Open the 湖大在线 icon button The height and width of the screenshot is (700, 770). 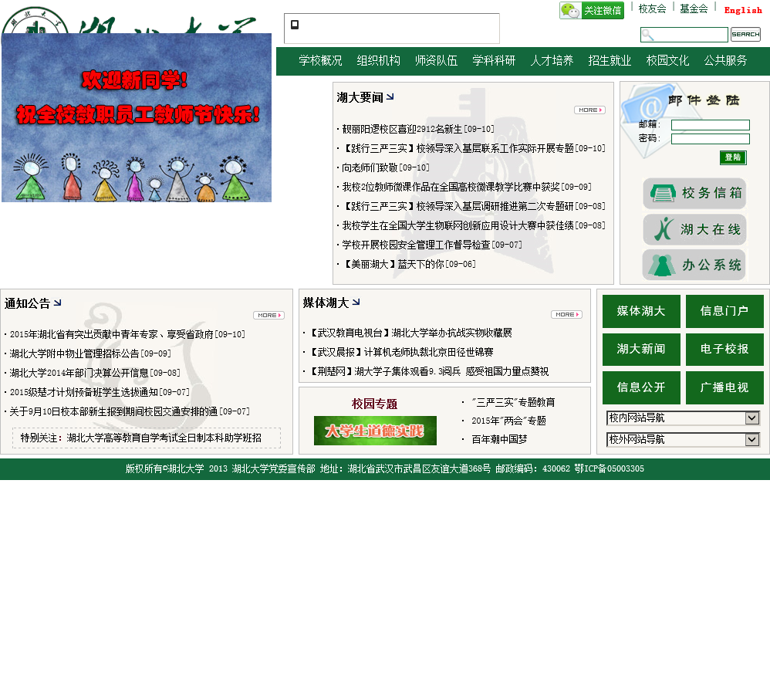point(694,229)
